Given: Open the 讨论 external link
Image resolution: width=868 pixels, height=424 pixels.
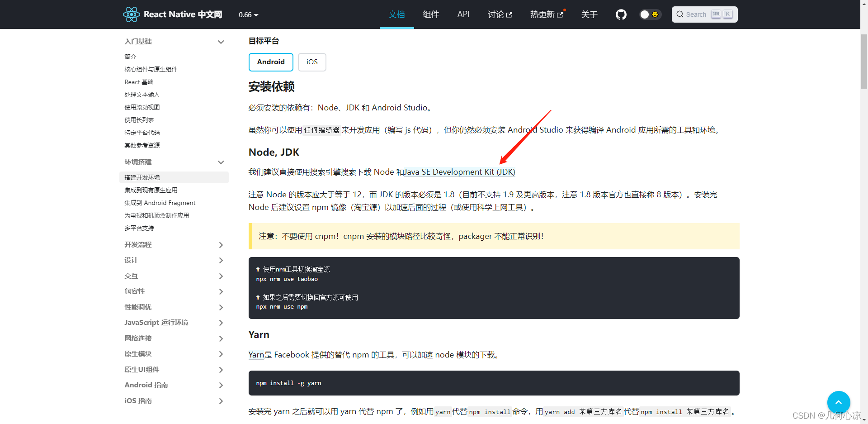Looking at the screenshot, I should (500, 14).
